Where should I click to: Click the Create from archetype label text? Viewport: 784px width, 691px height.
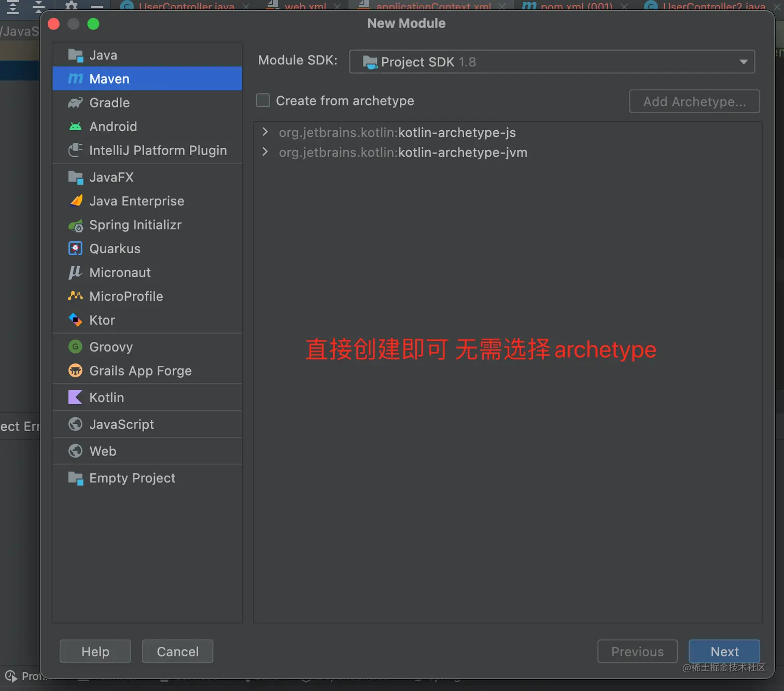point(345,101)
